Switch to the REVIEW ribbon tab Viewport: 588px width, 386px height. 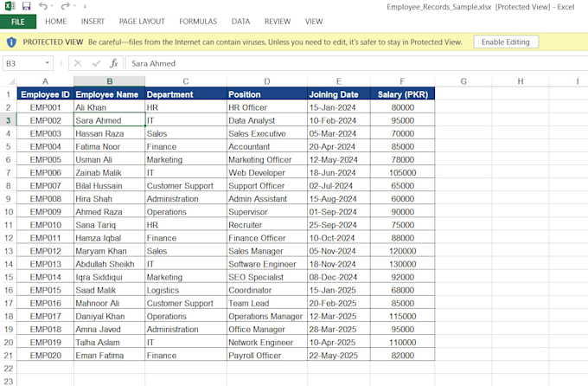pos(278,22)
